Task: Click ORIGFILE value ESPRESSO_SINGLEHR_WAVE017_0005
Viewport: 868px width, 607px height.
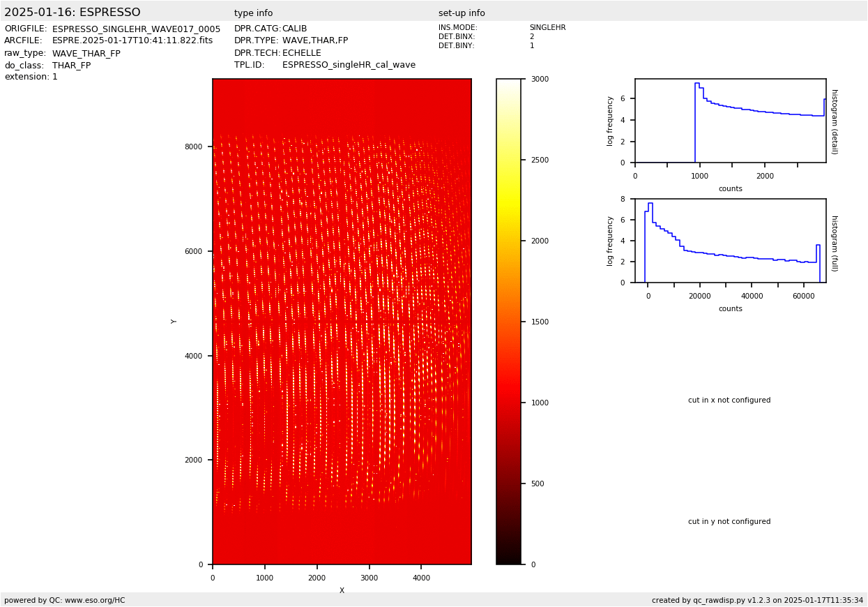Action: click(136, 29)
